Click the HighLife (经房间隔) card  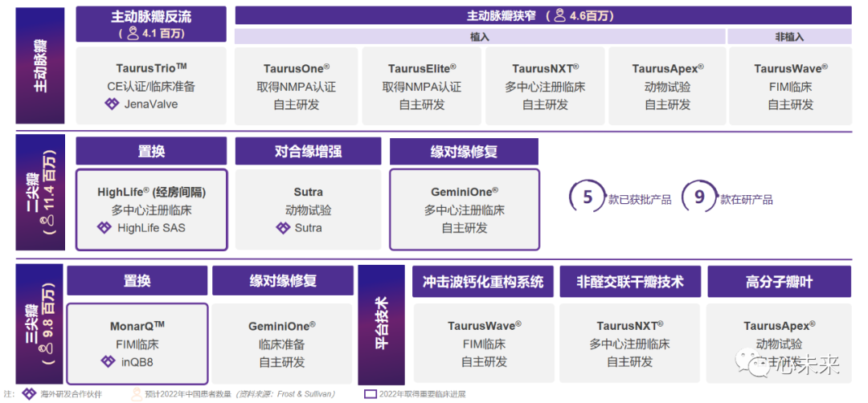coord(151,210)
